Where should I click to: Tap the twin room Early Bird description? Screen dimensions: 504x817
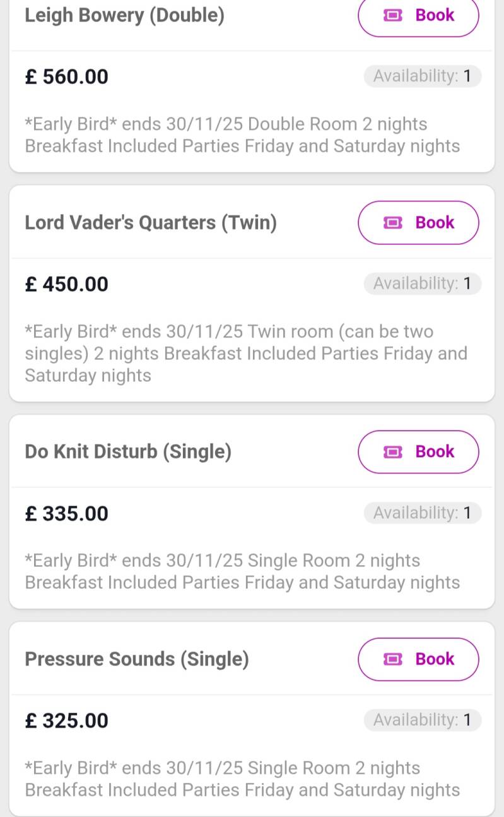[x=245, y=354]
